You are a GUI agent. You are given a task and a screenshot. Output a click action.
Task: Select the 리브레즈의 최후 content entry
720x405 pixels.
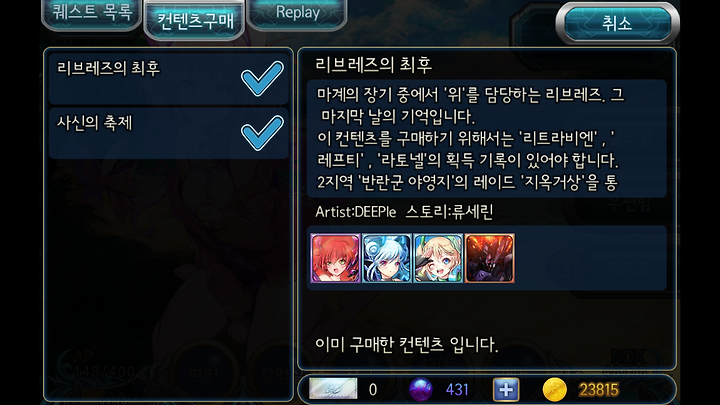pos(169,79)
